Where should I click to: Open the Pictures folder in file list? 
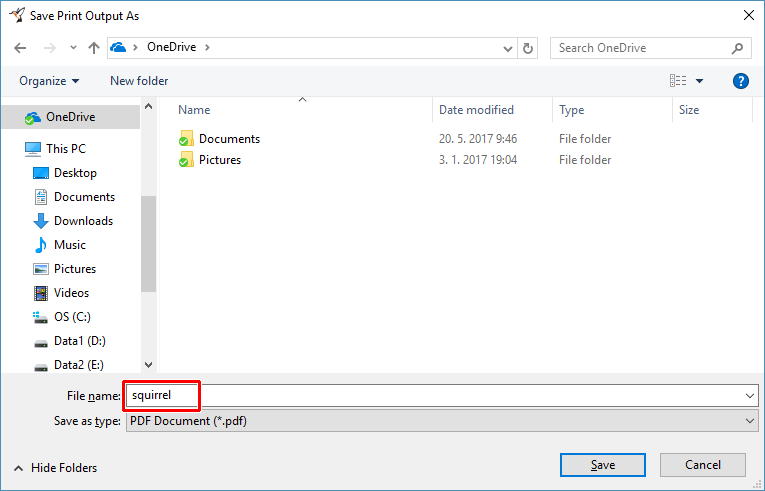(x=219, y=160)
